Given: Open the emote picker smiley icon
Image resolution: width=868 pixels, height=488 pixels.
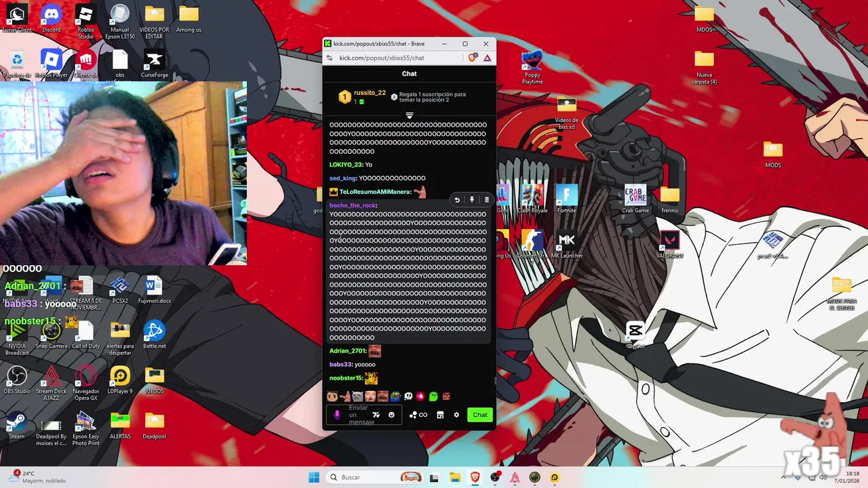Looking at the screenshot, I should (x=391, y=415).
